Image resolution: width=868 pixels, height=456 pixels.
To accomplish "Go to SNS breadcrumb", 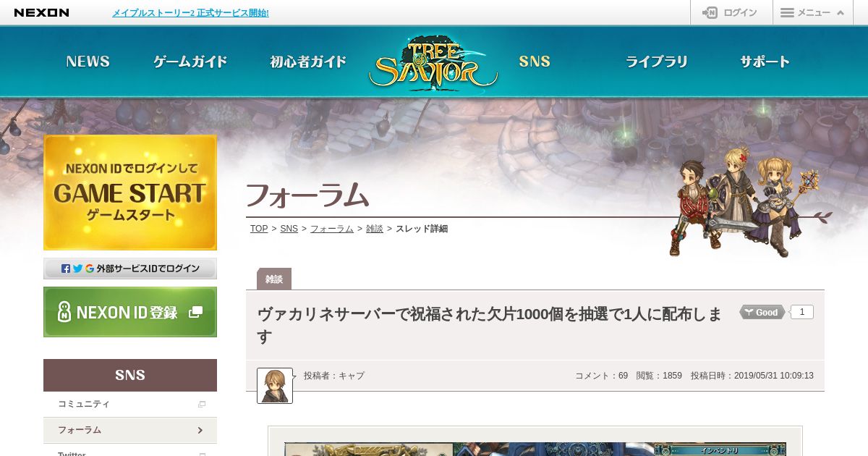I will 289,229.
